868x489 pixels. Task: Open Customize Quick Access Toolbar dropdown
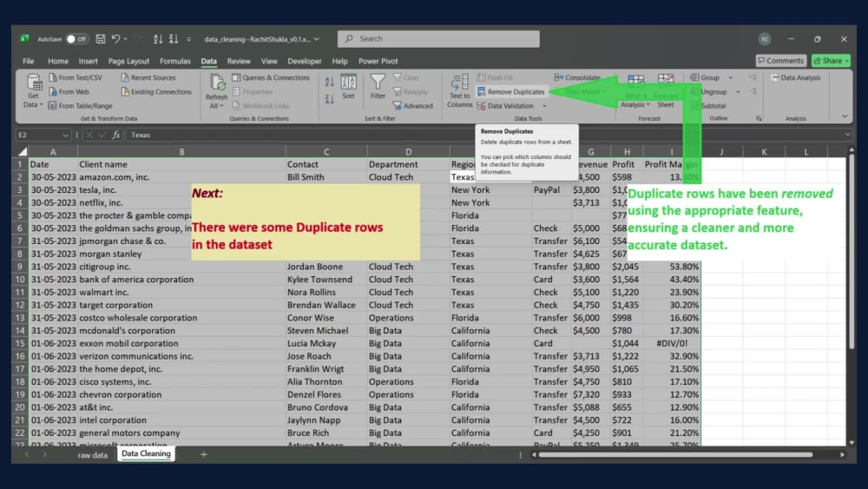tap(188, 39)
